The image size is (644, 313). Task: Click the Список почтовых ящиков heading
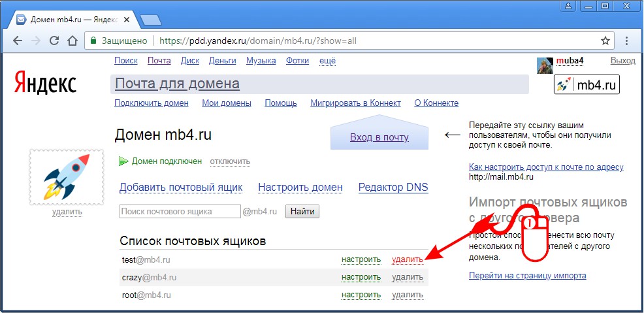pyautogui.click(x=193, y=240)
